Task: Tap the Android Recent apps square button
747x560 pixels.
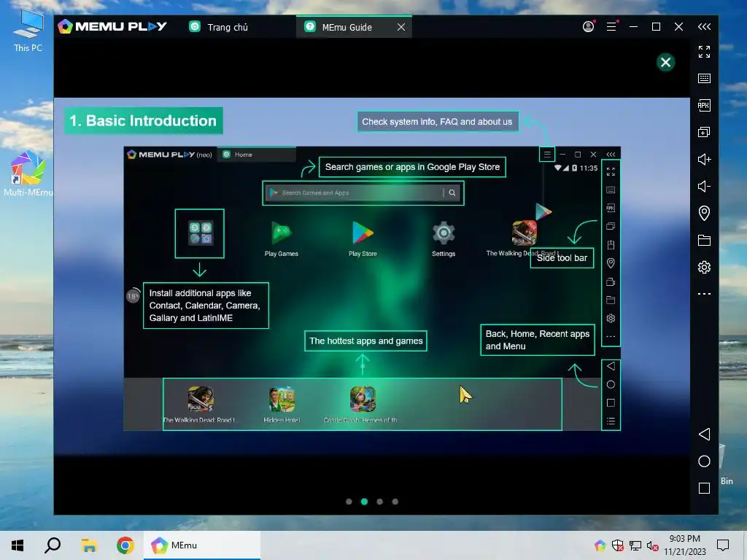Action: (704, 488)
